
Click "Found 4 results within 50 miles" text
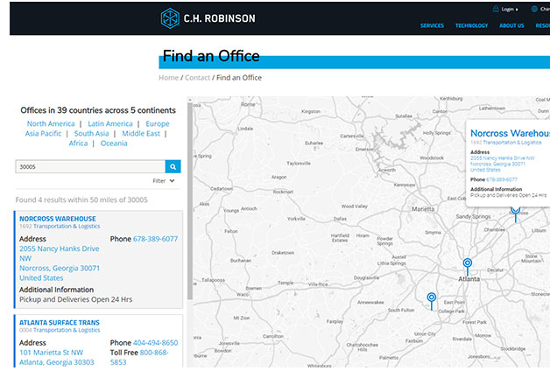tap(81, 199)
